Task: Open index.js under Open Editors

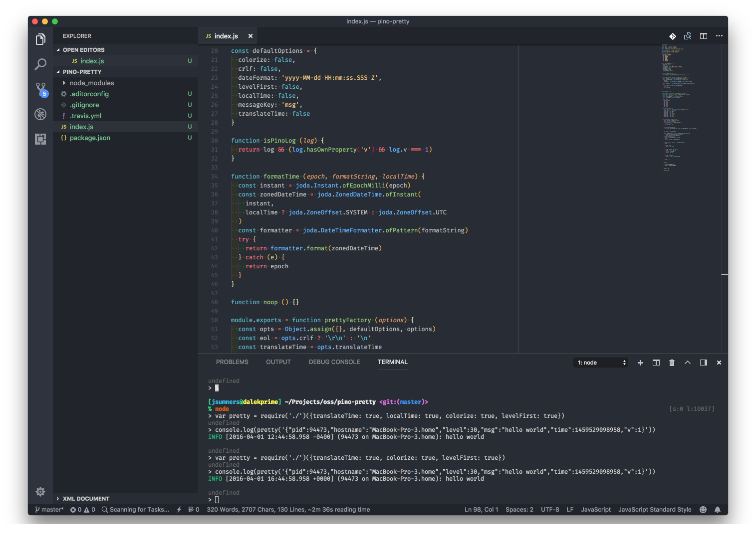Action: [x=126, y=61]
